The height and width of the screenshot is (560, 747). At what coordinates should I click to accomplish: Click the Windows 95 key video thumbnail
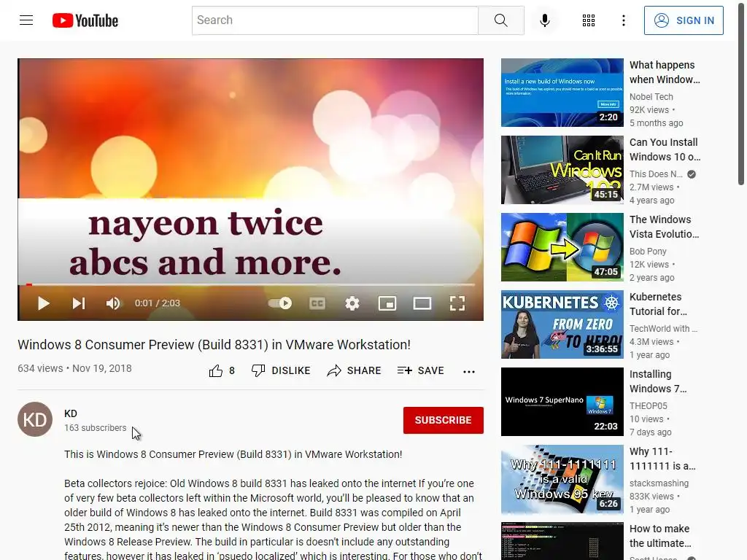click(562, 479)
